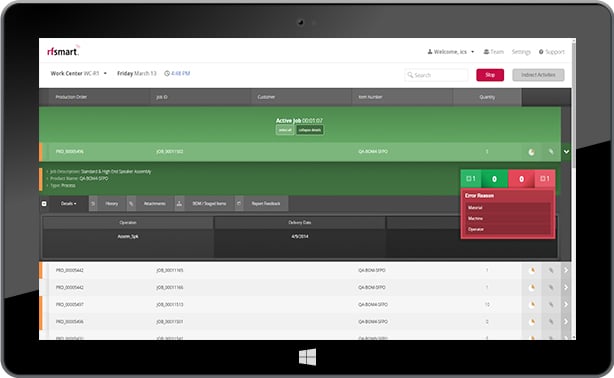Open the BOM / Staged Items tab
This screenshot has width=614, height=378.
[209, 204]
